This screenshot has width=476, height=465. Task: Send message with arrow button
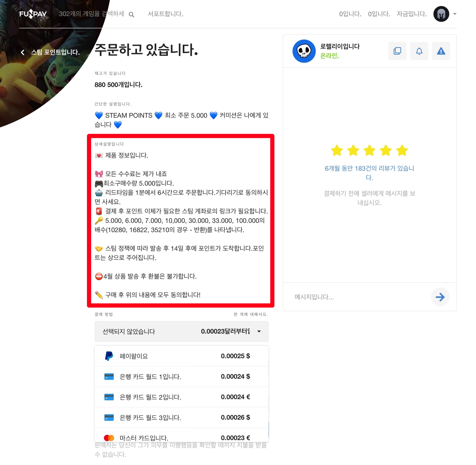point(440,297)
